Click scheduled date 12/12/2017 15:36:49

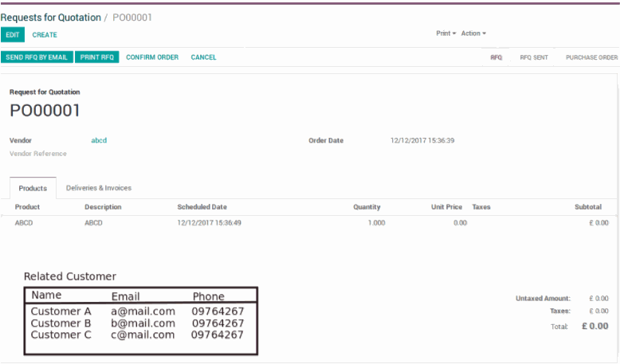pos(209,223)
